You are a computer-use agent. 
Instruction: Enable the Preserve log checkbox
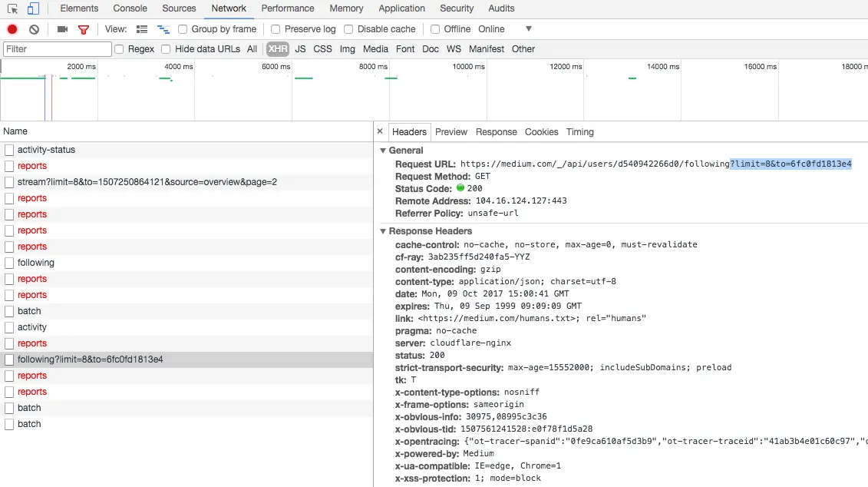[275, 29]
